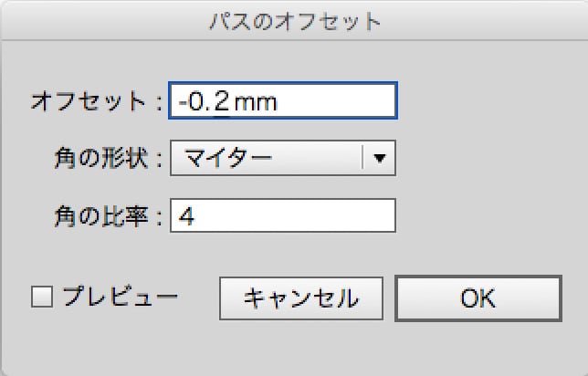Enable the プレビュー checkbox

coord(42,297)
